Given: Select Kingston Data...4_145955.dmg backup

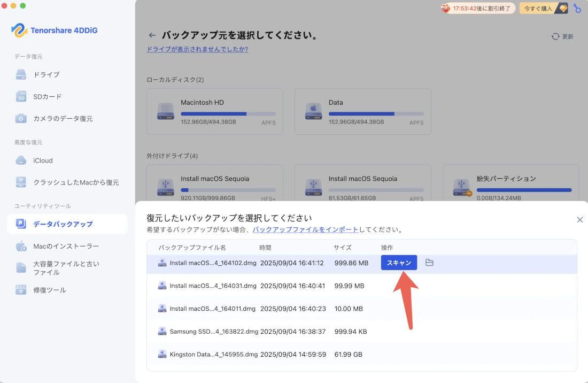Looking at the screenshot, I should (362, 355).
